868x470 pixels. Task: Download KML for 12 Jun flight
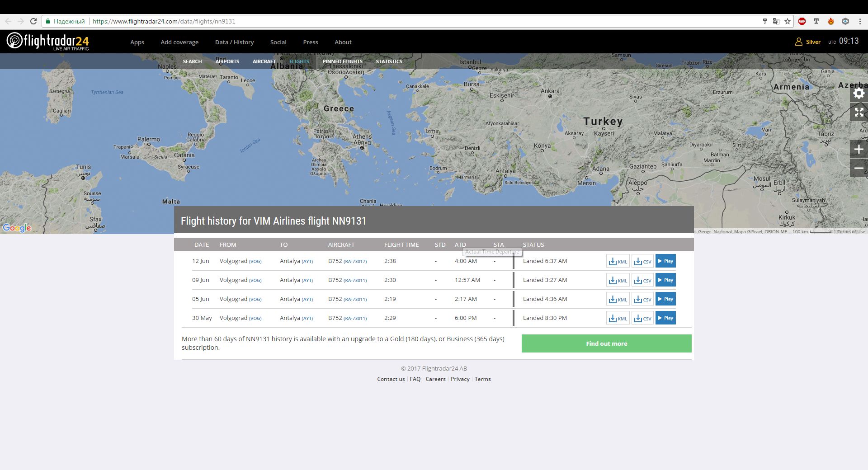[618, 261]
